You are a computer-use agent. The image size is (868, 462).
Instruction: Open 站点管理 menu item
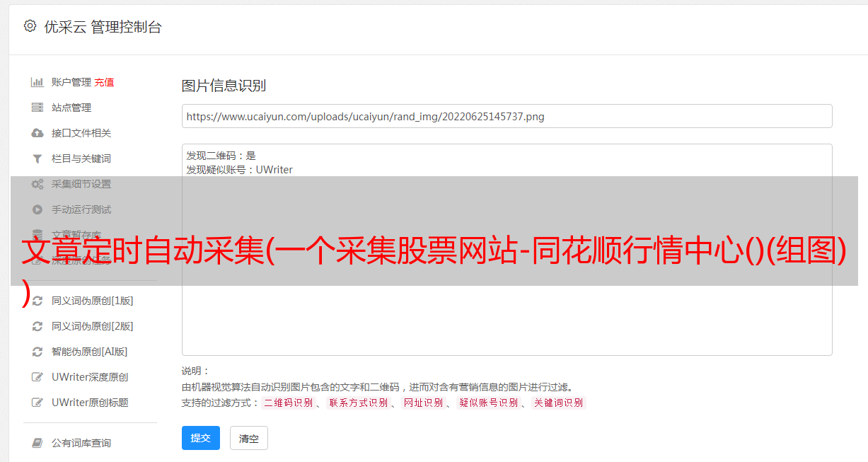(71, 108)
